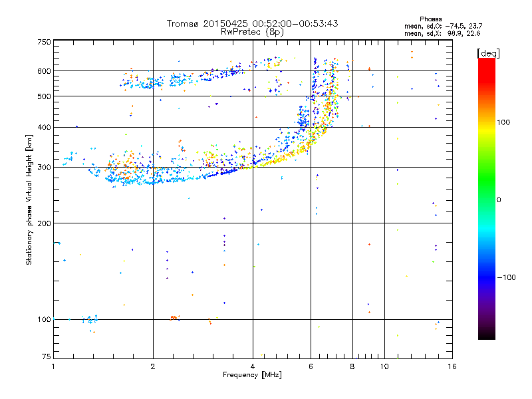Click the 75 tick on the height axis
The image size is (532, 399).
click(46, 358)
